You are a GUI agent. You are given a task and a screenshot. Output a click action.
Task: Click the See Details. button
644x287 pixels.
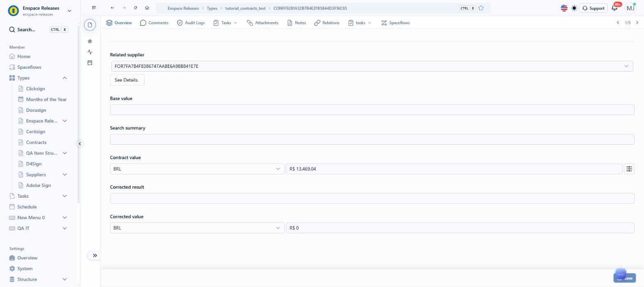point(127,80)
